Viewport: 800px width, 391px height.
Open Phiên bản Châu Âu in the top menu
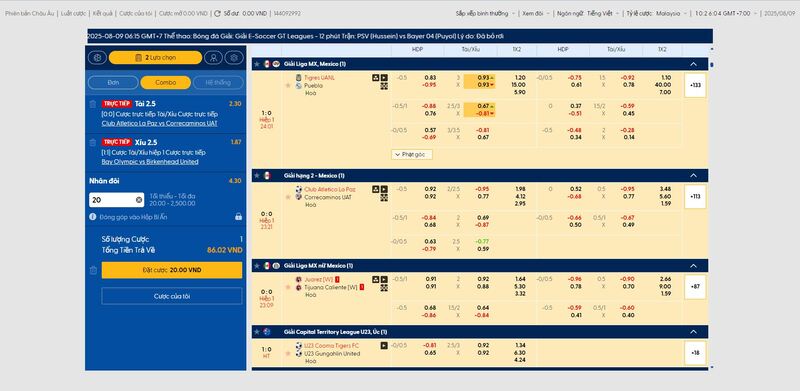pos(29,14)
